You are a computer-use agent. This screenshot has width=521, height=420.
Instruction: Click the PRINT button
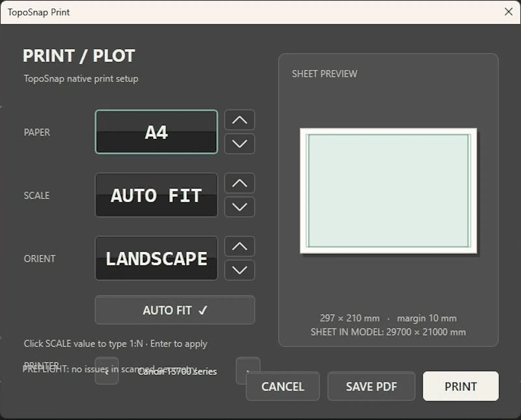[461, 386]
